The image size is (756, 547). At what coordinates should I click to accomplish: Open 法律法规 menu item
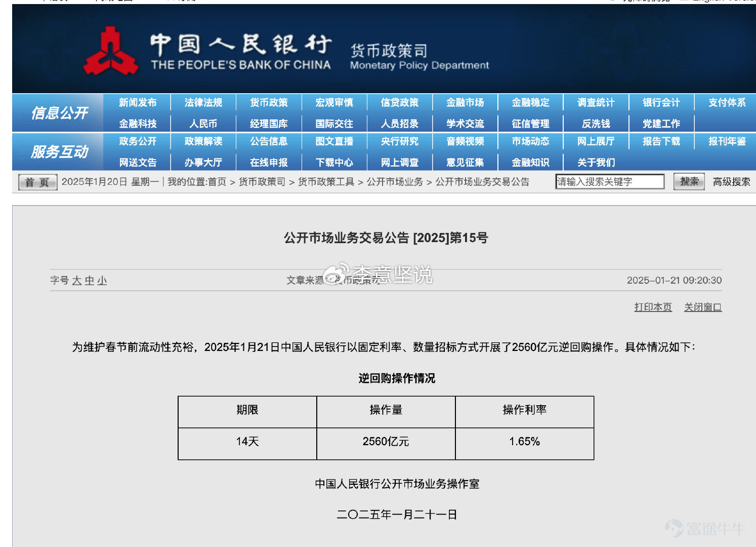point(203,103)
